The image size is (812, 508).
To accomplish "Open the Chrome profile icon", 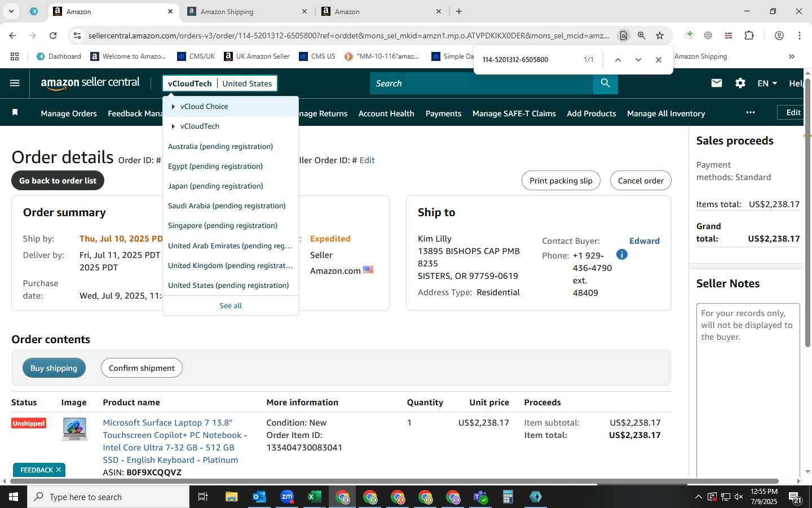I will coord(779,36).
